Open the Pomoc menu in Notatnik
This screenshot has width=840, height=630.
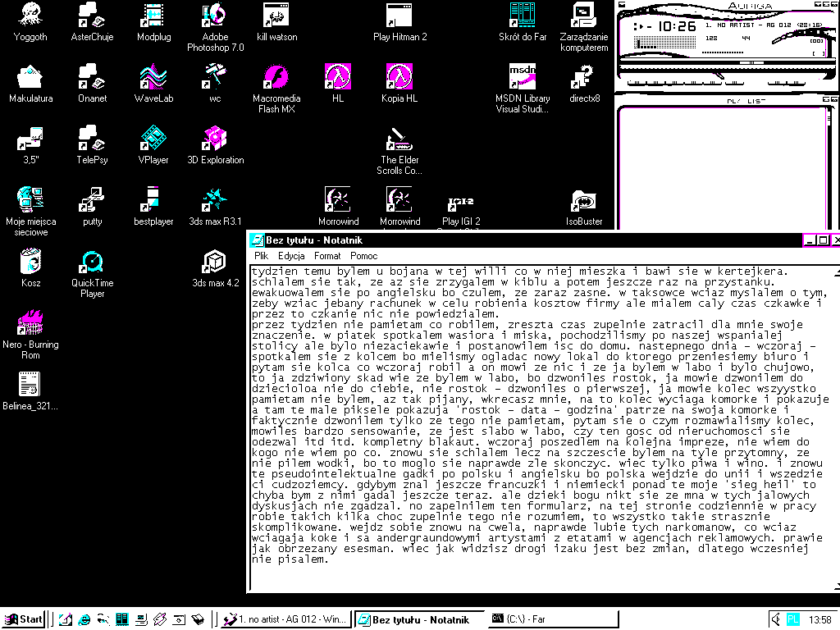point(363,256)
